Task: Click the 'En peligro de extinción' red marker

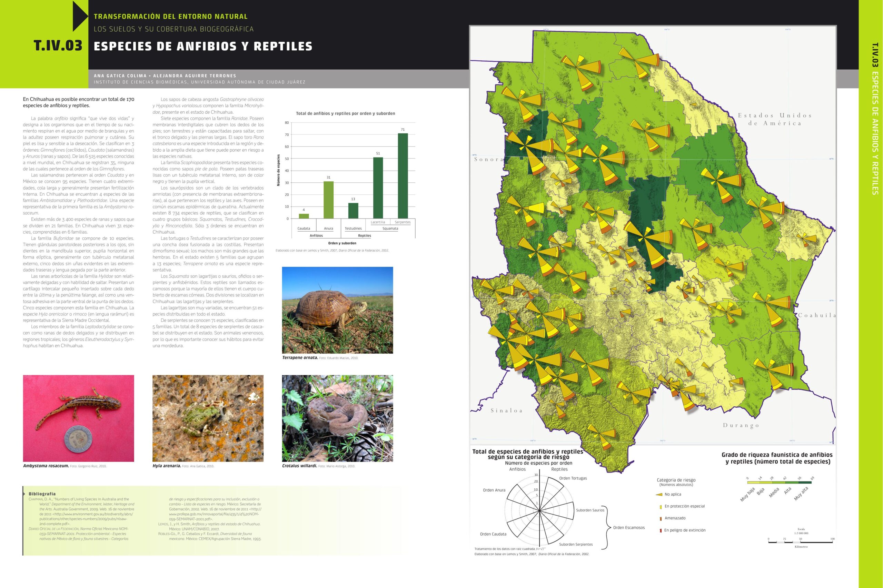Action: tap(661, 531)
